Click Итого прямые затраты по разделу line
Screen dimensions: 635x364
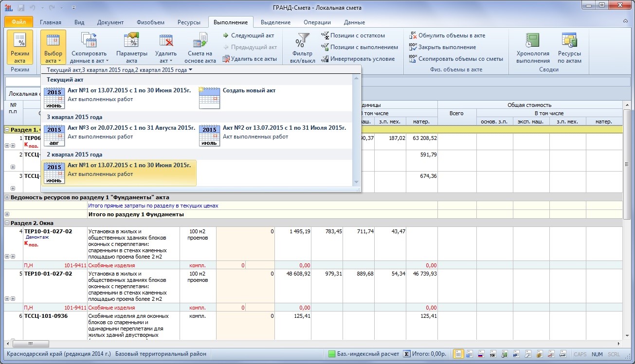coord(153,206)
